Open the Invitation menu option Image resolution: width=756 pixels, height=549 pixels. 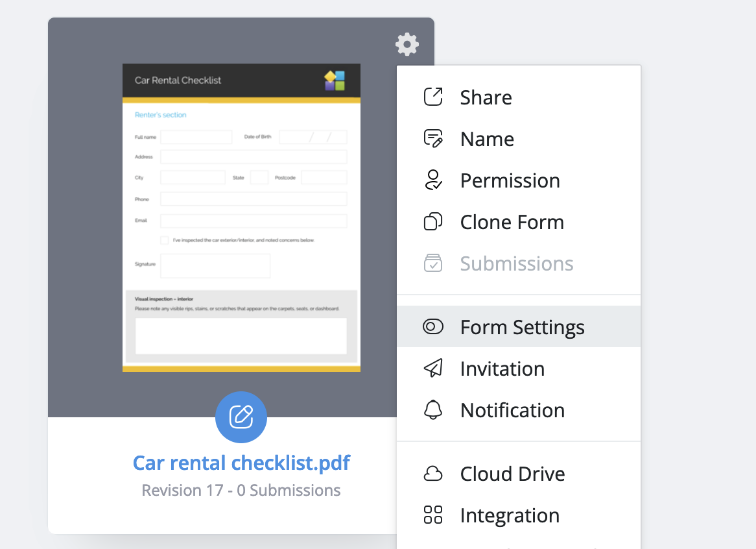pyautogui.click(x=502, y=369)
